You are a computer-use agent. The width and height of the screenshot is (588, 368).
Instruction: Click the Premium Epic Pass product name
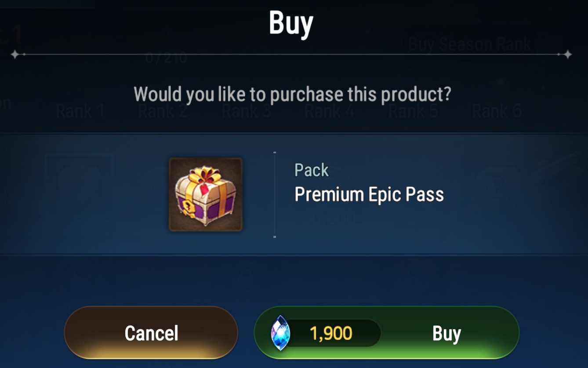pos(369,194)
